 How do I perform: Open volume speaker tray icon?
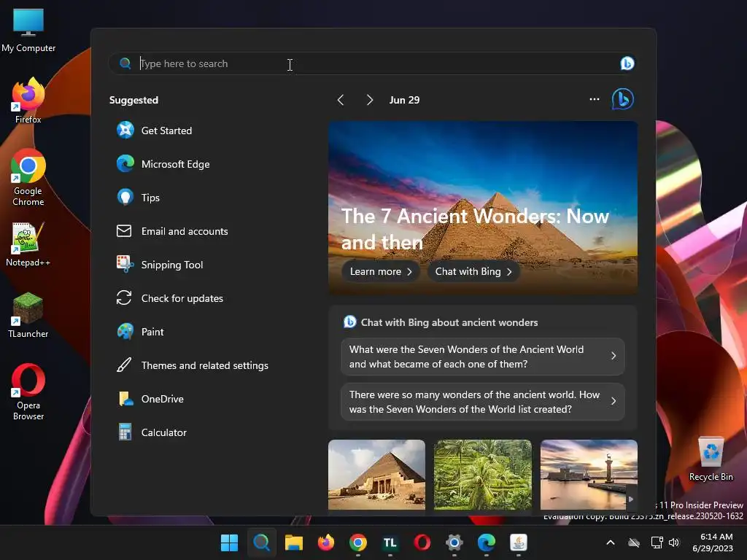tap(673, 542)
